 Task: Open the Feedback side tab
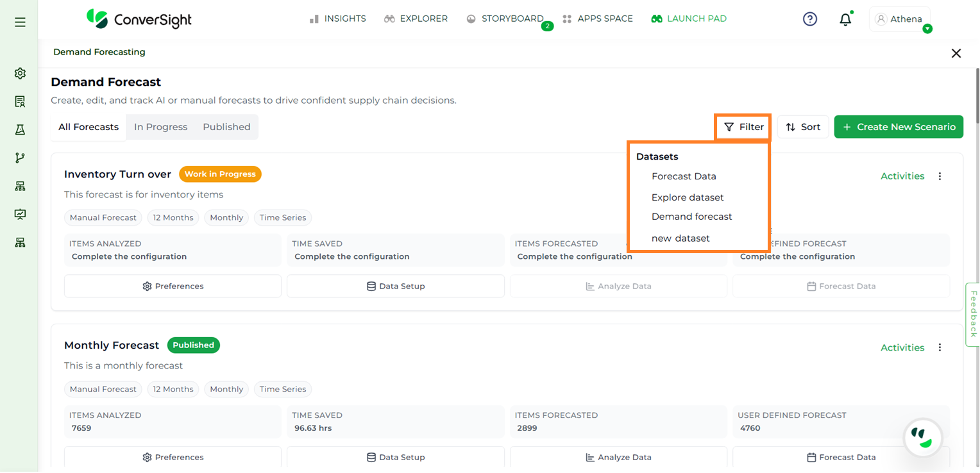973,314
